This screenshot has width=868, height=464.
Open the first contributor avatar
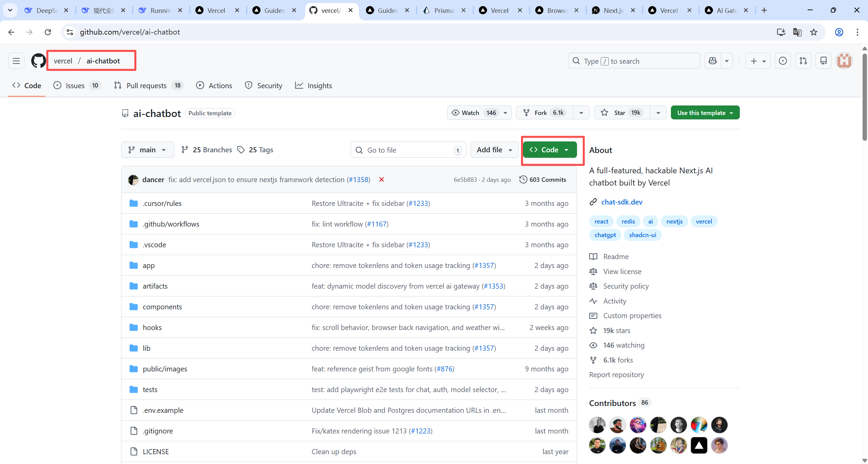(597, 425)
